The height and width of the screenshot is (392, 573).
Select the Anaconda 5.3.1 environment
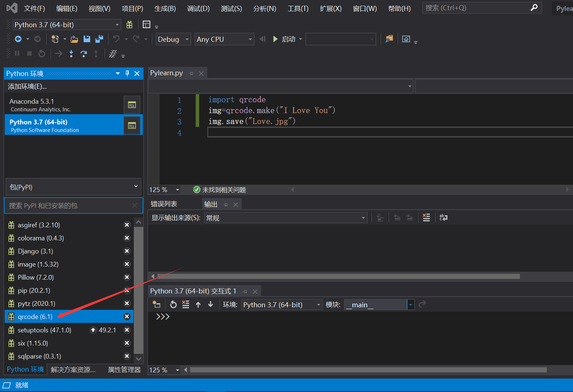point(64,105)
